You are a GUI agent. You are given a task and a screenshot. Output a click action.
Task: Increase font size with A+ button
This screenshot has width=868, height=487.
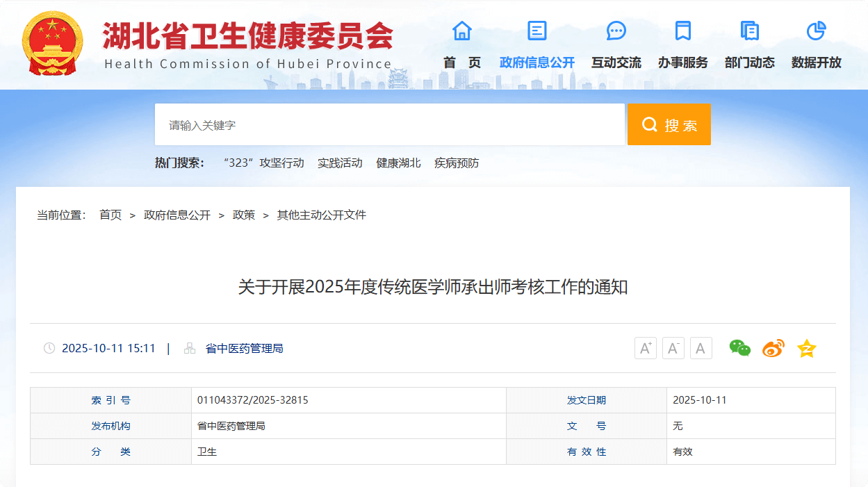pos(645,348)
